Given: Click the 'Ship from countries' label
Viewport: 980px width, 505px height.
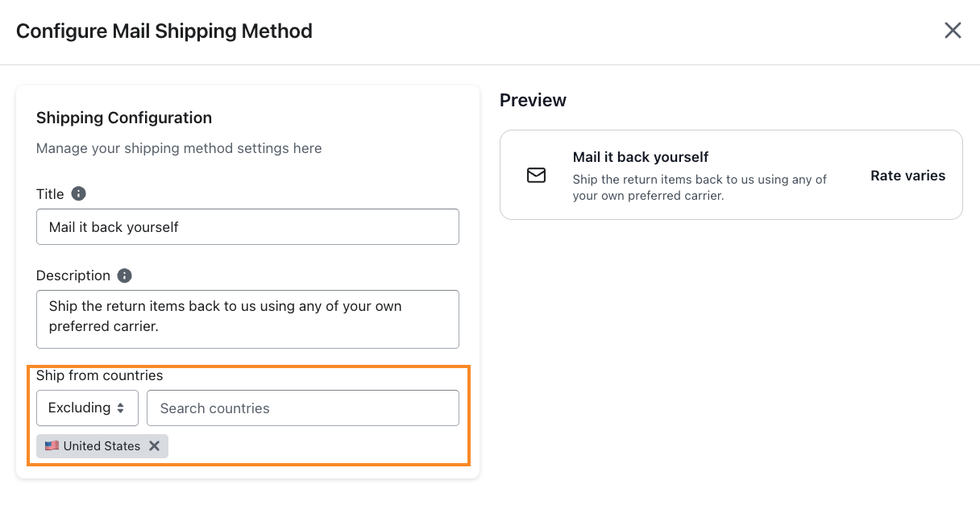Looking at the screenshot, I should click(x=99, y=375).
